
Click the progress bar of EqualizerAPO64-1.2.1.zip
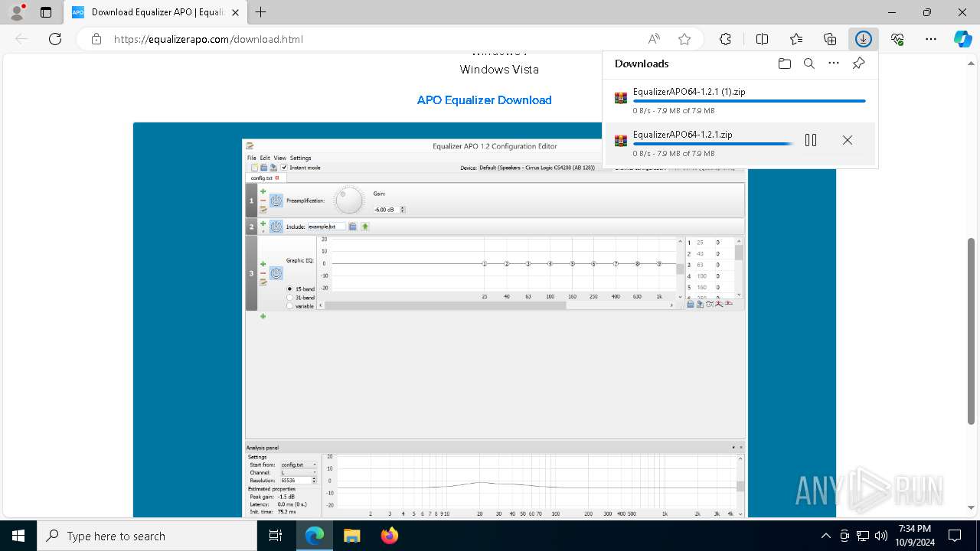713,144
